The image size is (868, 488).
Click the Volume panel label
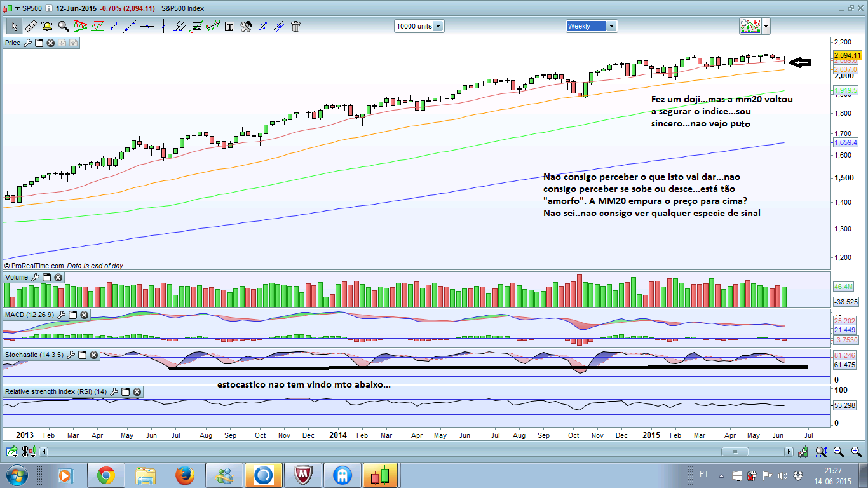pyautogui.click(x=17, y=277)
